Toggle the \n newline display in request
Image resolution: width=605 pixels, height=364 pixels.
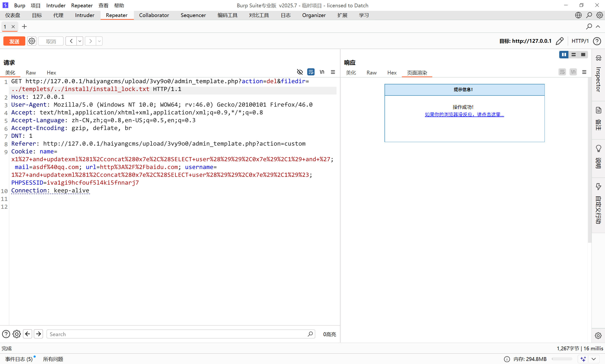(322, 72)
